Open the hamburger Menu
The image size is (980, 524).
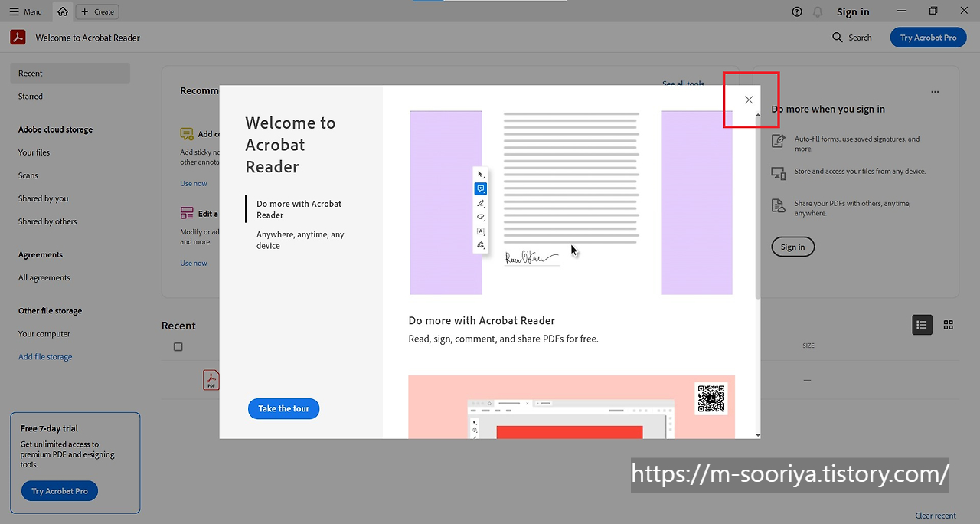coord(25,11)
